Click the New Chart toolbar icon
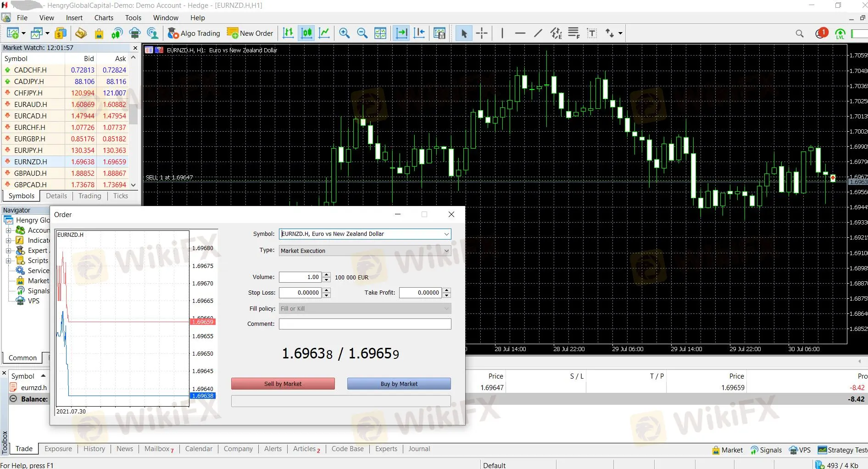 tap(13, 33)
